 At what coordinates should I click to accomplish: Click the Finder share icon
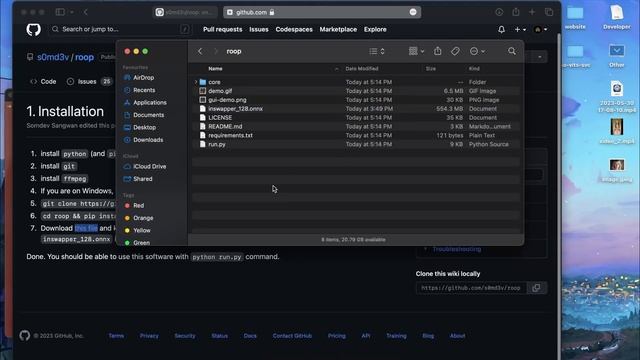coord(438,51)
